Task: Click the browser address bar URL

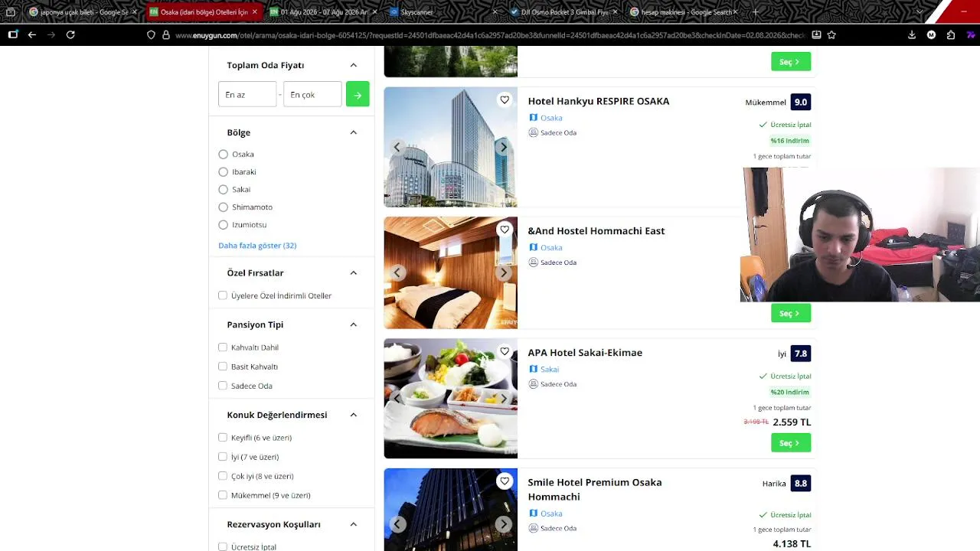Action: (490, 35)
